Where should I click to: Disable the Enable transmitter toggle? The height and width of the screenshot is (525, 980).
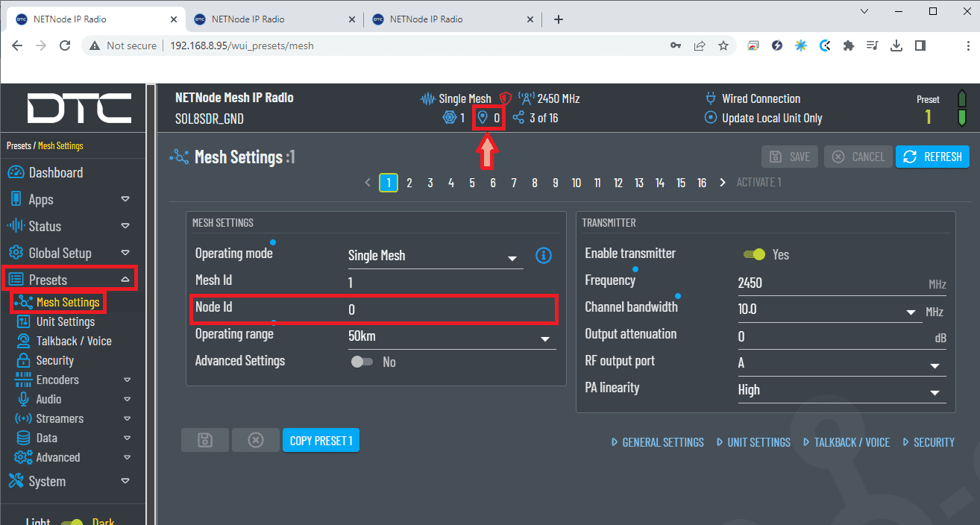click(x=754, y=255)
